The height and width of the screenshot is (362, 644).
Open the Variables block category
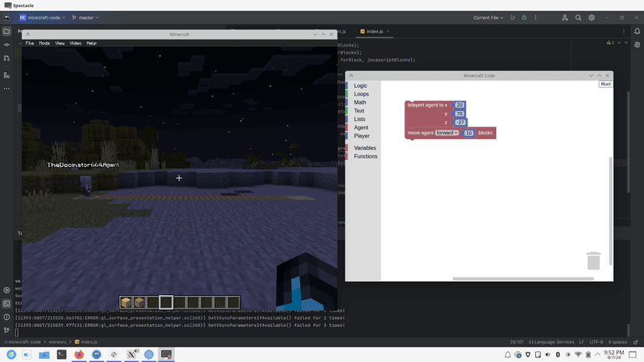365,148
